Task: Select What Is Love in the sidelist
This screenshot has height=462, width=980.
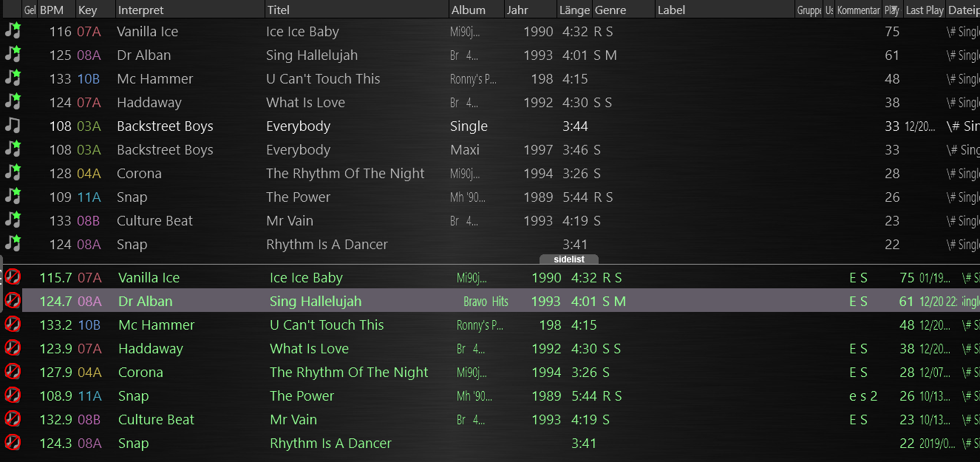Action: pyautogui.click(x=309, y=348)
